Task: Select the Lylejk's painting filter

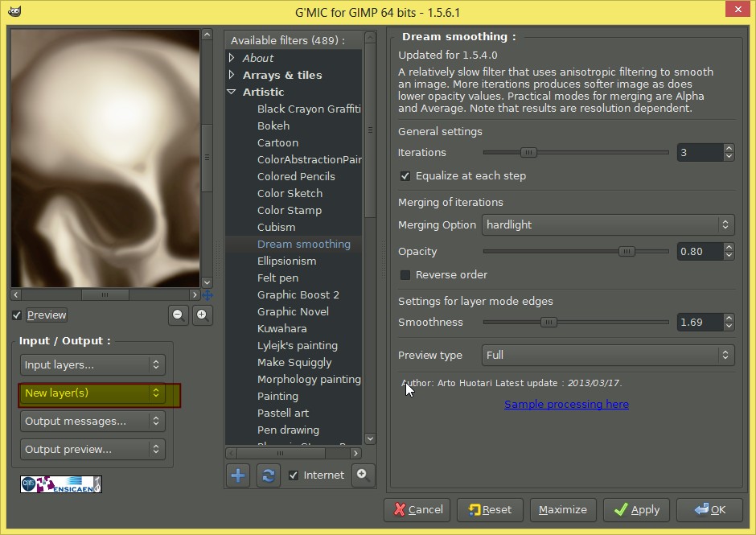Action: pos(298,345)
